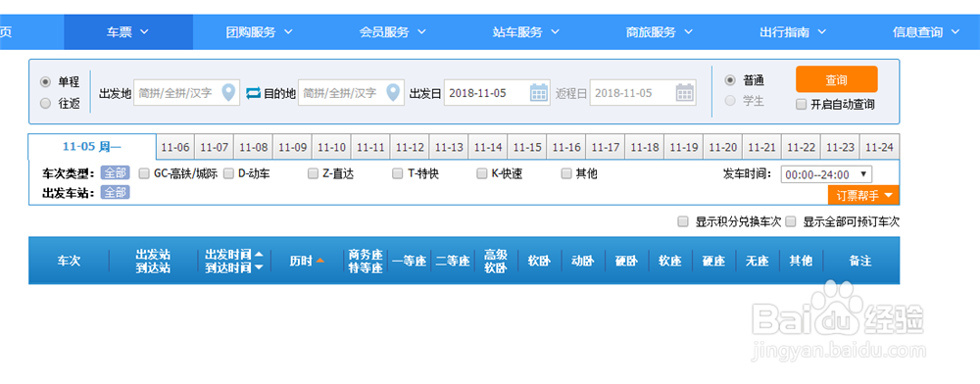Click the 出发日 date field 2018-11-05

coord(497,93)
